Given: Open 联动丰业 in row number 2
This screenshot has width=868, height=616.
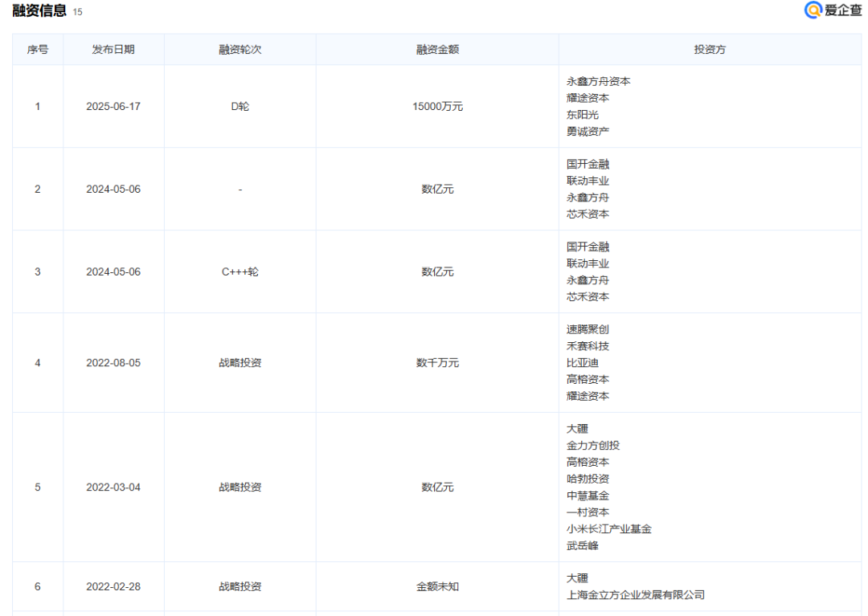Looking at the screenshot, I should tap(588, 181).
